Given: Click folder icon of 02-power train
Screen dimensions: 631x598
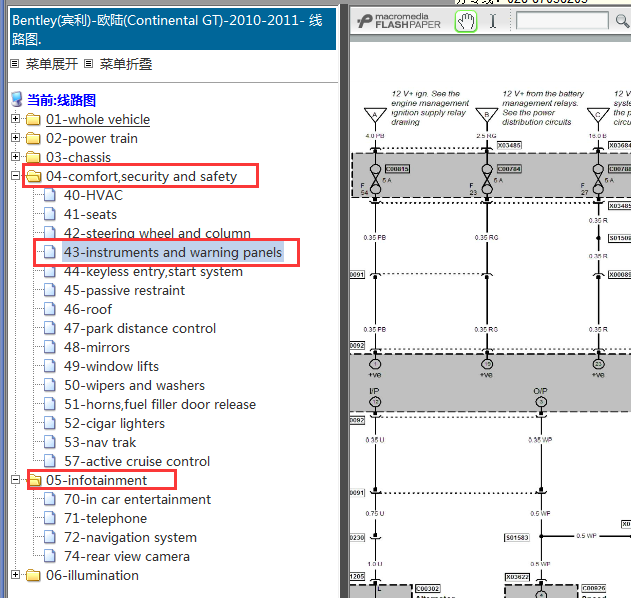Looking at the screenshot, I should click(33, 138).
